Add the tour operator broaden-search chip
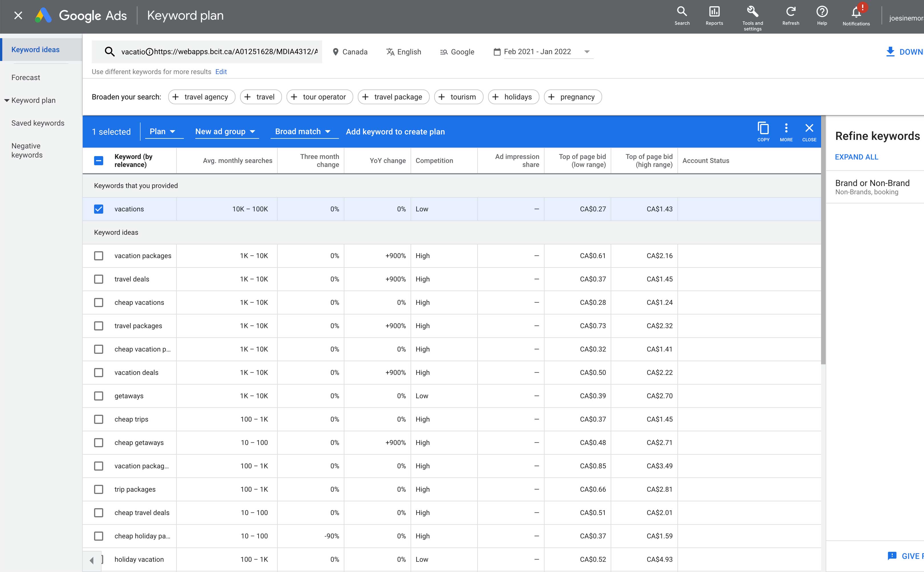The width and height of the screenshot is (924, 572). [x=320, y=97]
